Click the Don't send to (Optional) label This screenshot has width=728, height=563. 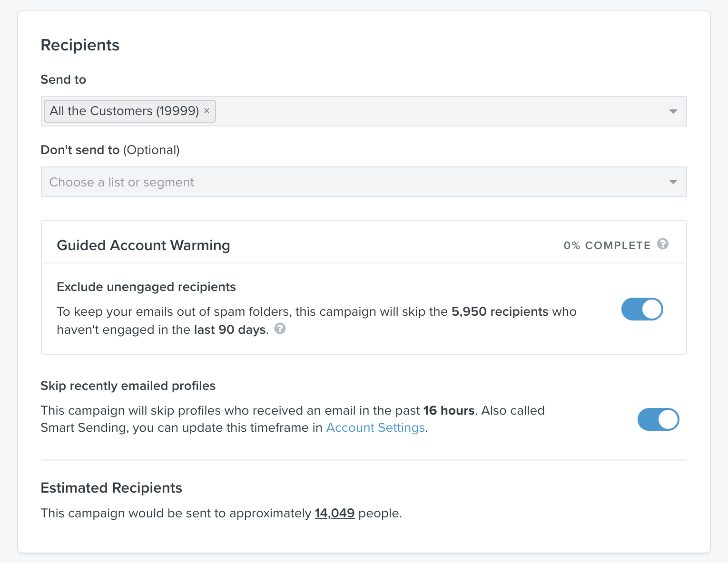coord(110,150)
